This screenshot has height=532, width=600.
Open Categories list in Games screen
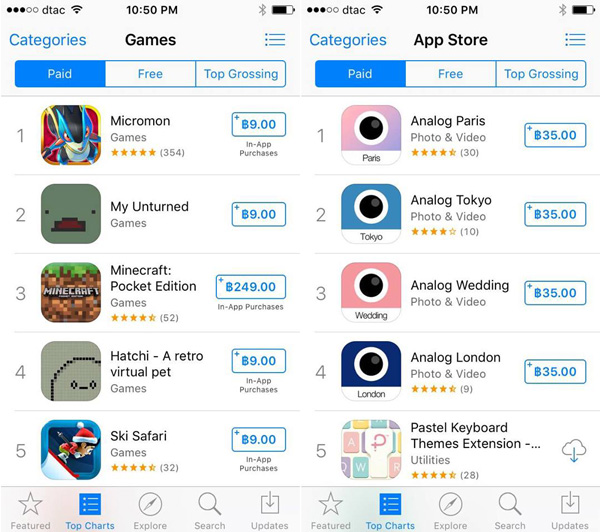pos(48,40)
